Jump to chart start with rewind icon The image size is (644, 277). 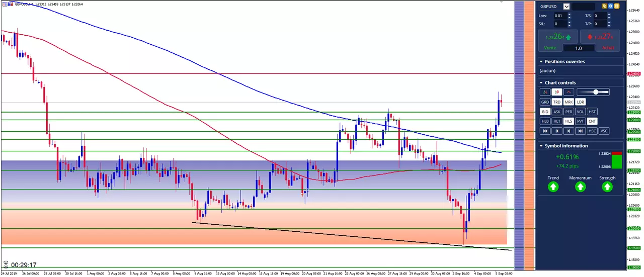point(545,131)
